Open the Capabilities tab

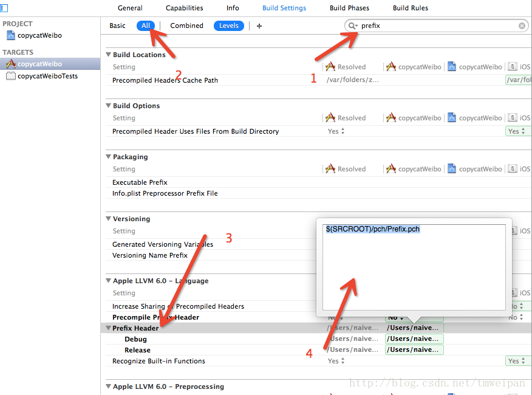point(184,8)
